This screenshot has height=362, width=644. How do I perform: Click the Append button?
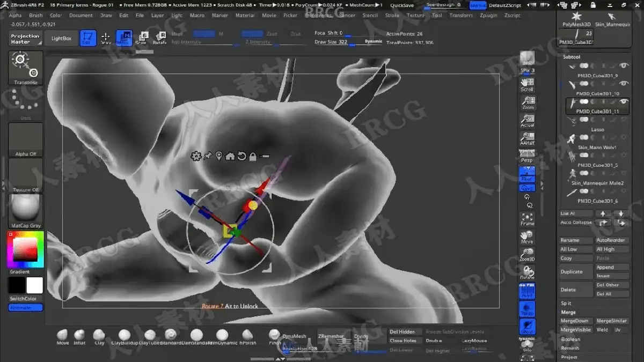[612, 267]
